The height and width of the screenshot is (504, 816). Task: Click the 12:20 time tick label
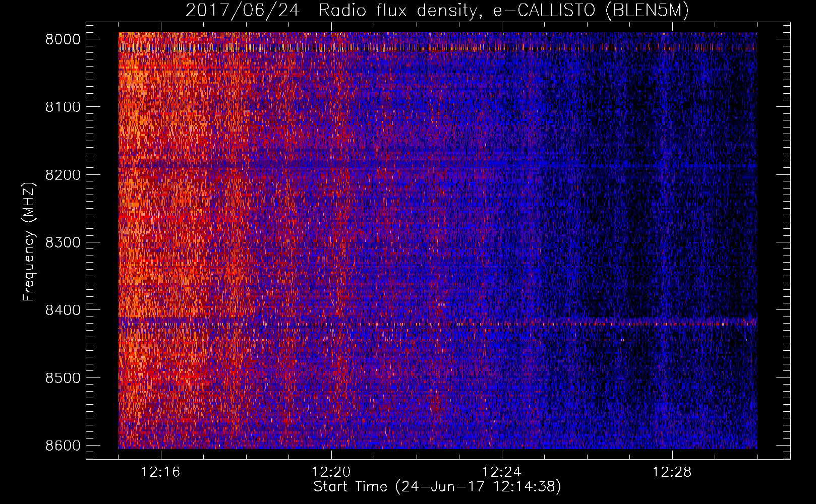click(x=331, y=472)
